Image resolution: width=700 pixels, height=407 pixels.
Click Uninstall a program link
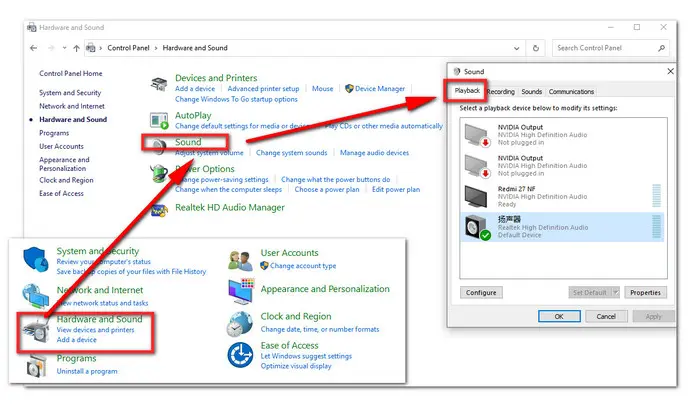(87, 371)
